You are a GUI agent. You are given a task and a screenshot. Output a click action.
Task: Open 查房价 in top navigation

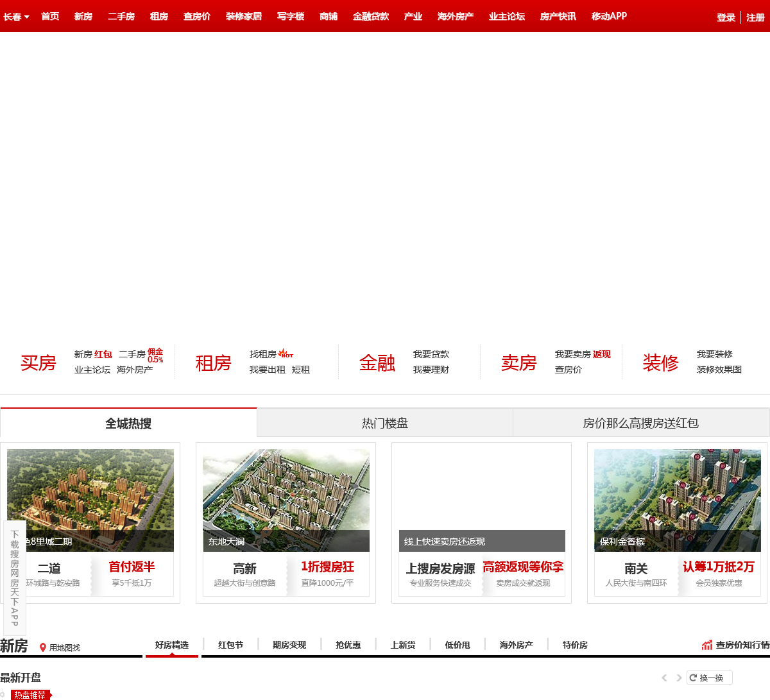click(x=197, y=17)
